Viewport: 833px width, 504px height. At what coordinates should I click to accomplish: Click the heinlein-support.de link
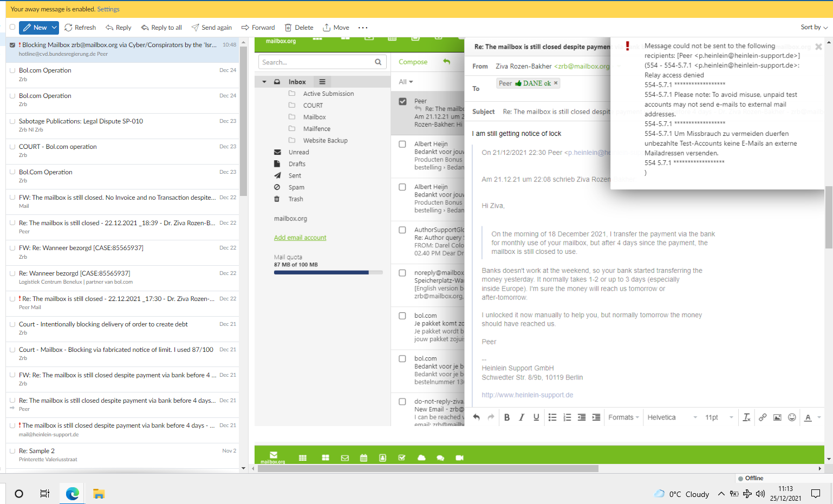coord(527,395)
